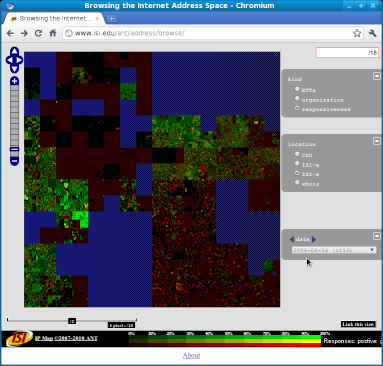This screenshot has width=383, height=366.
Task: Open a new browser tab
Action: click(x=111, y=19)
